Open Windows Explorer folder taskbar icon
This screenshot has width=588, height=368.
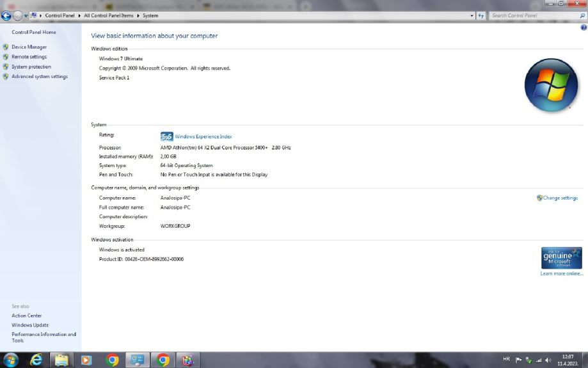[x=61, y=360]
